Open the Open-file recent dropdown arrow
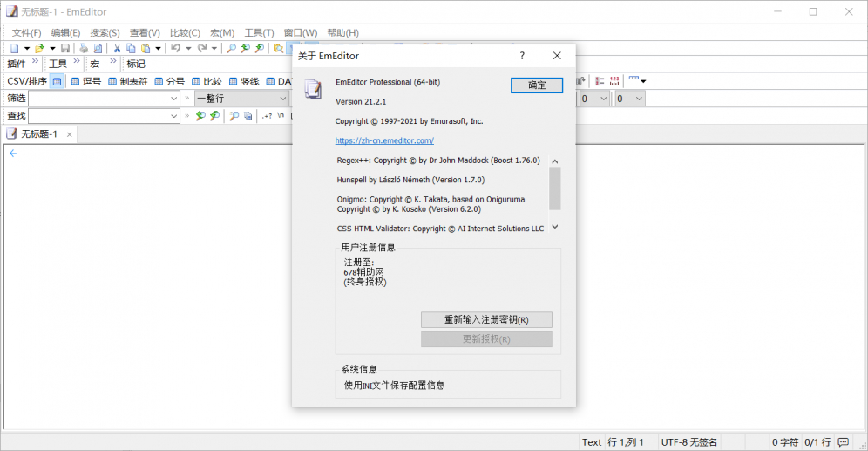Screen dimensions: 868x451 click(x=52, y=48)
